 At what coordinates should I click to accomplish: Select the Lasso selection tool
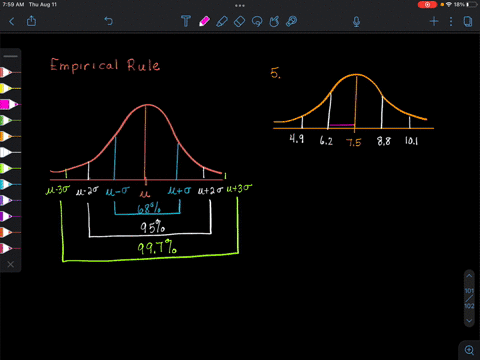257,22
